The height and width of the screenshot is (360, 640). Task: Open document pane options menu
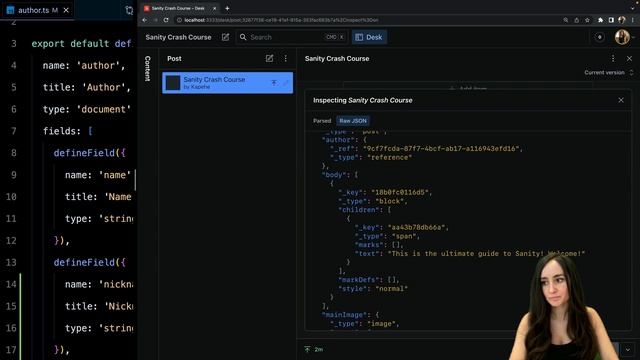pos(613,58)
